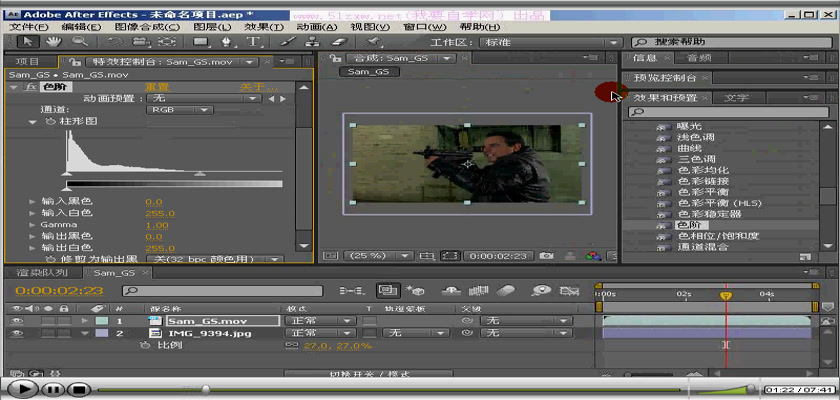Open the composition mini-flowchart icon
Screen dimensions: 840x400
(351, 291)
